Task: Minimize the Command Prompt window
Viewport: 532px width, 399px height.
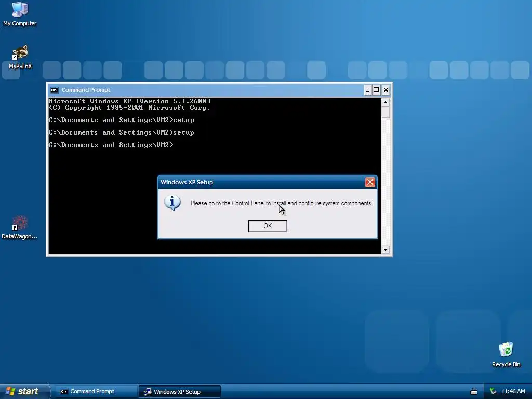Action: pos(367,90)
